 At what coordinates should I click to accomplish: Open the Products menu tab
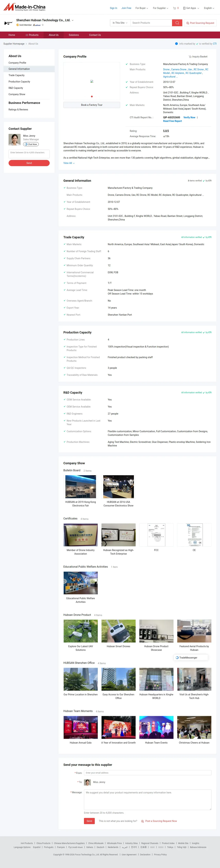[x=32, y=35]
